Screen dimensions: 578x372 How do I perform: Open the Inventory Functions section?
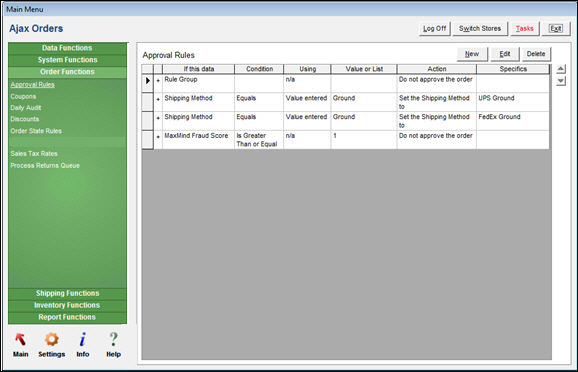click(67, 305)
